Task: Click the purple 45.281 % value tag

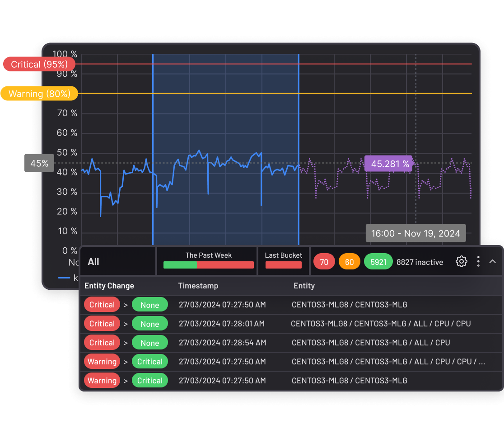Action: point(389,164)
